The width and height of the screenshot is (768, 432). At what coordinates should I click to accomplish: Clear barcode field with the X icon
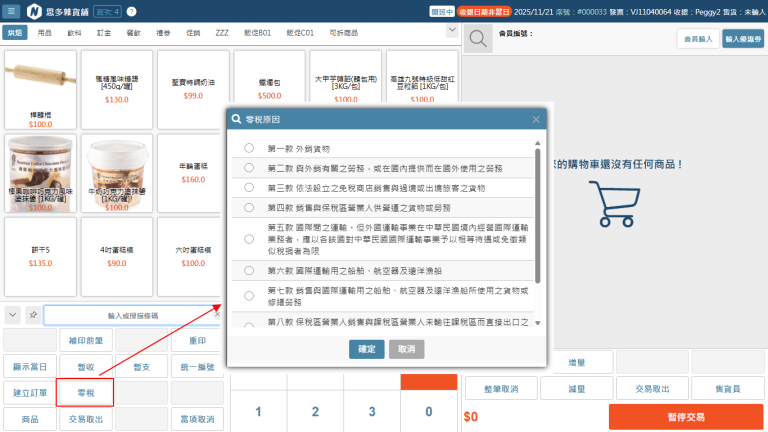click(218, 315)
